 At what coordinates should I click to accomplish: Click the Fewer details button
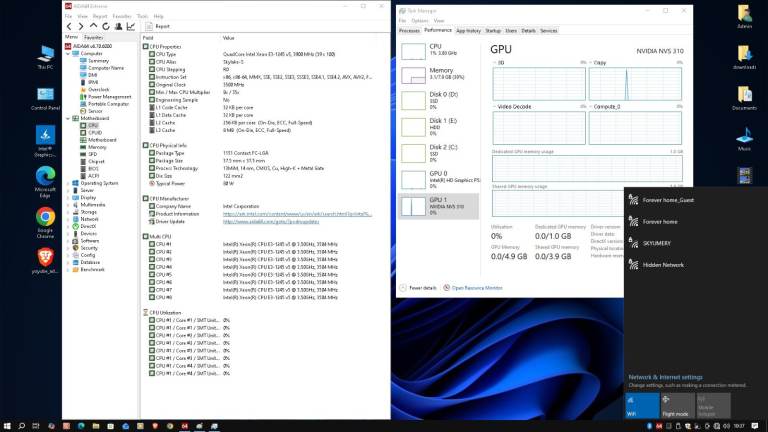[x=421, y=287]
